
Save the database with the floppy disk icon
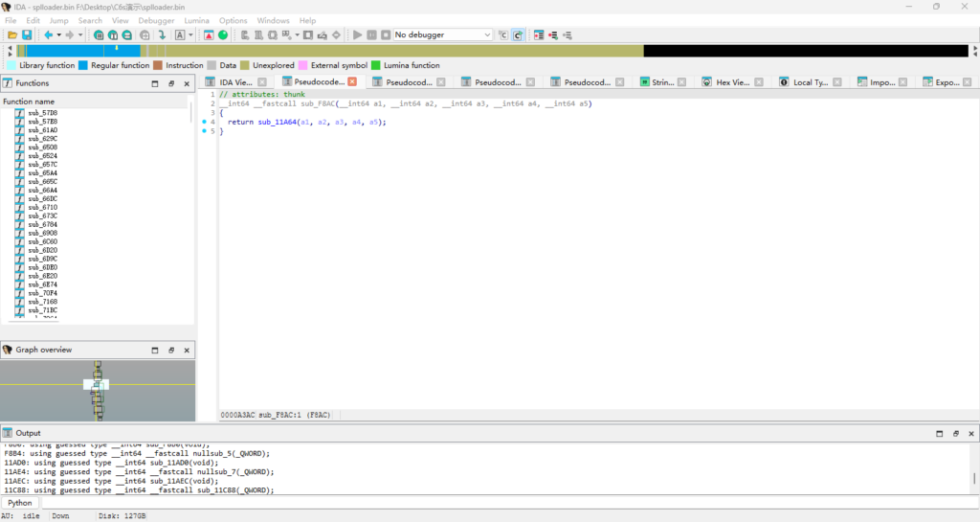[27, 35]
